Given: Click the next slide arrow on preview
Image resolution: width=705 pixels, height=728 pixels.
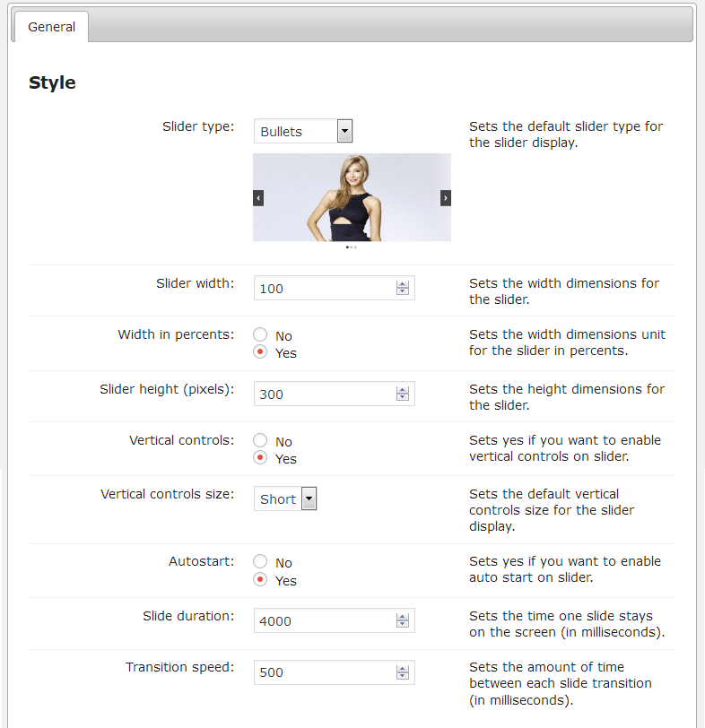Looking at the screenshot, I should [x=446, y=198].
